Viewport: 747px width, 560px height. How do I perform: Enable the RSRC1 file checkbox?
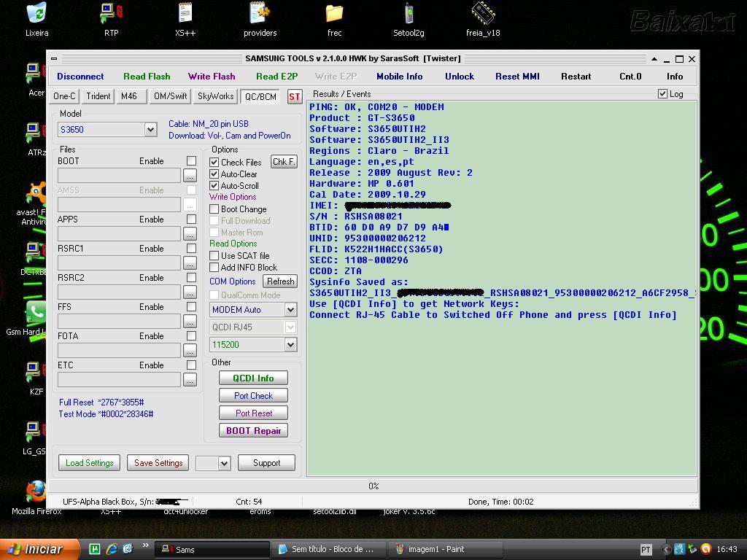(x=192, y=248)
